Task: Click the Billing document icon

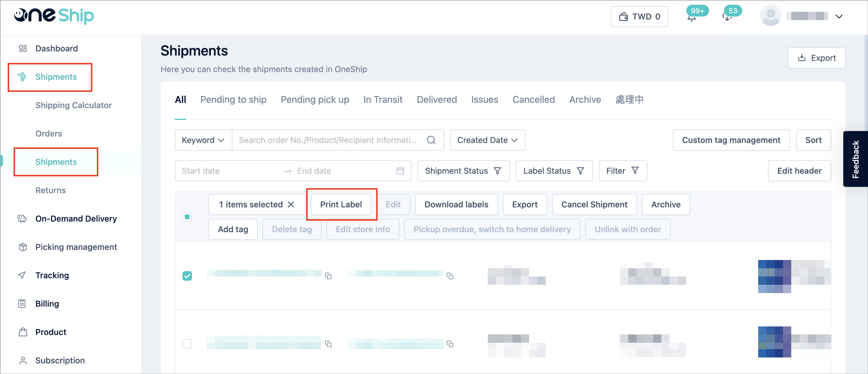Action: click(x=22, y=303)
